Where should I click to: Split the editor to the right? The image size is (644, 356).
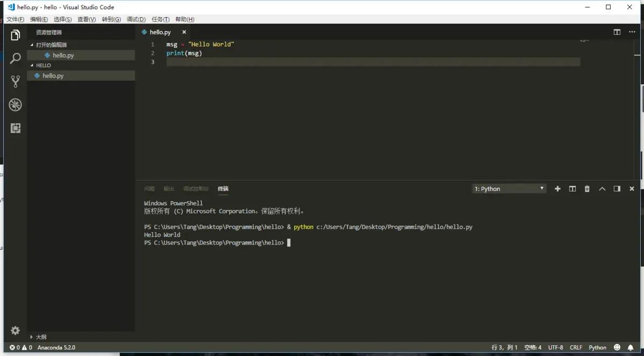617,32
